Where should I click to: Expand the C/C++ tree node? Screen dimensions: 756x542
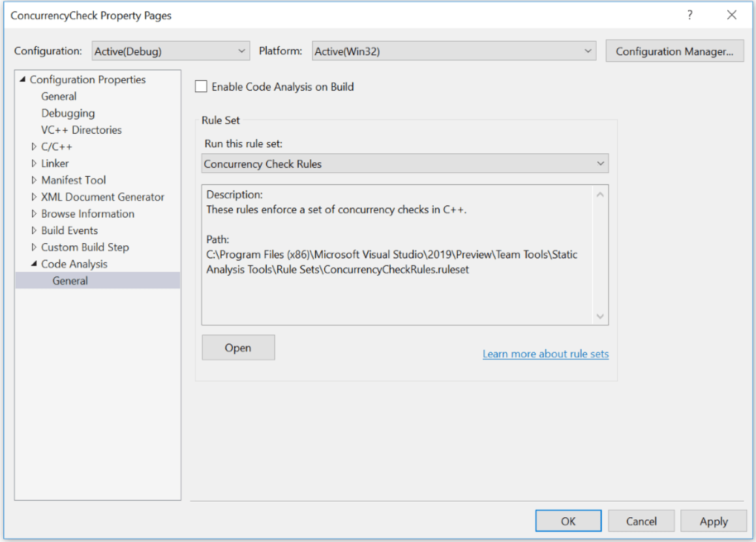(x=34, y=146)
